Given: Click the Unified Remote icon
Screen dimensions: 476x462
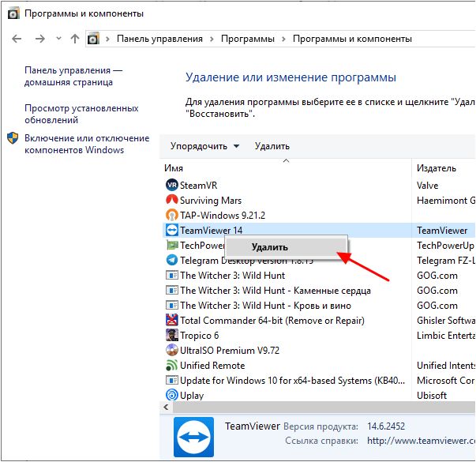Looking at the screenshot, I should coord(172,365).
